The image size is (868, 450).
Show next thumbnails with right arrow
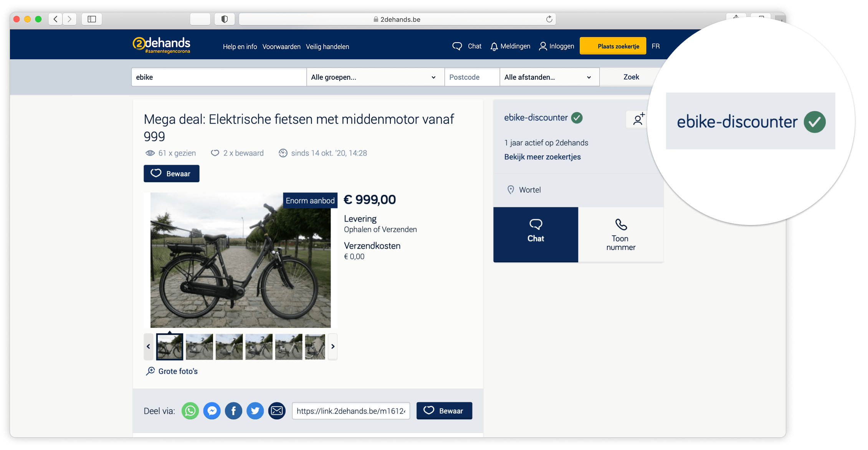[333, 347]
